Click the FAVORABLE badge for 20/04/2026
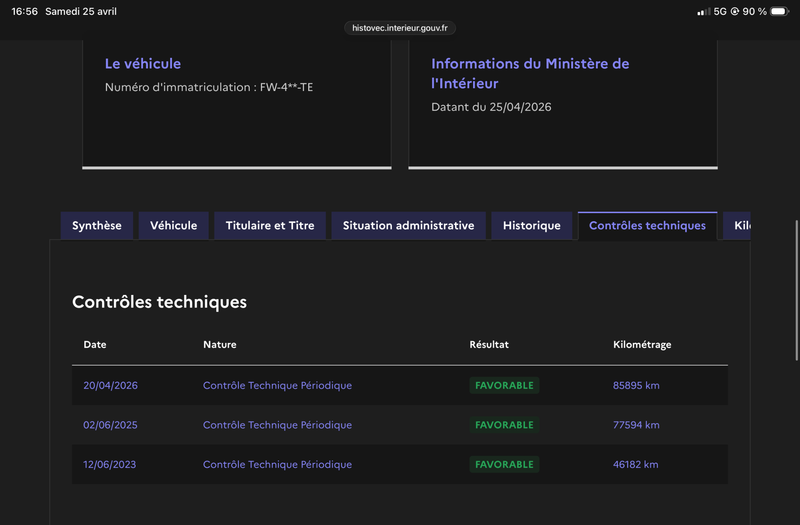Image resolution: width=800 pixels, height=525 pixels. pyautogui.click(x=504, y=385)
